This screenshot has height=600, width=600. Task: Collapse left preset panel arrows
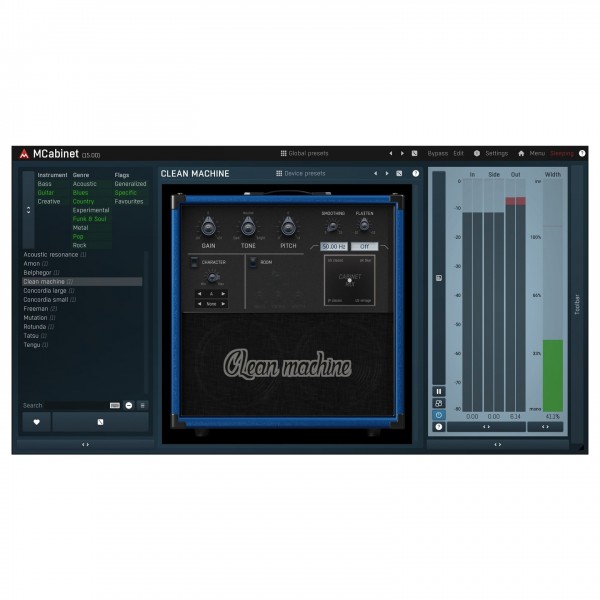click(x=85, y=445)
